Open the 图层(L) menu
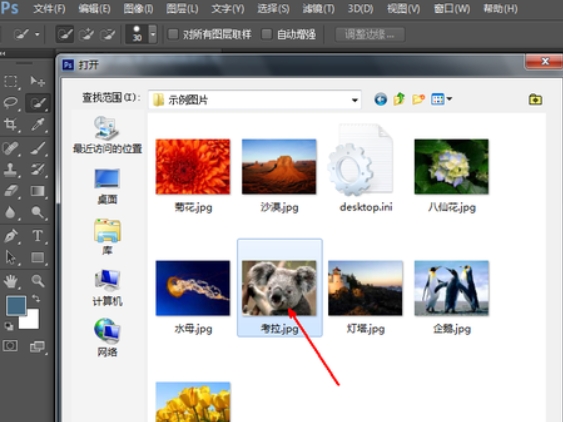 182,9
